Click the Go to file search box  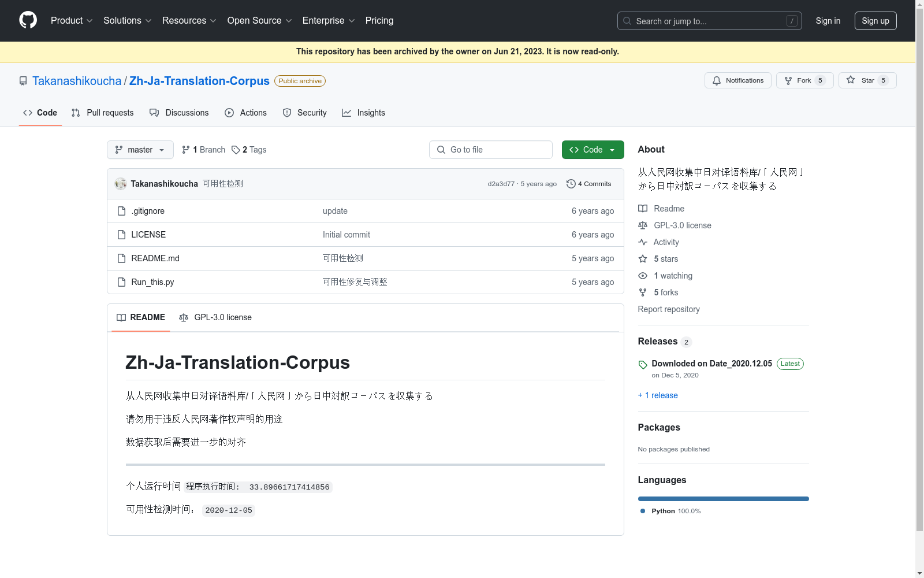[x=491, y=150]
